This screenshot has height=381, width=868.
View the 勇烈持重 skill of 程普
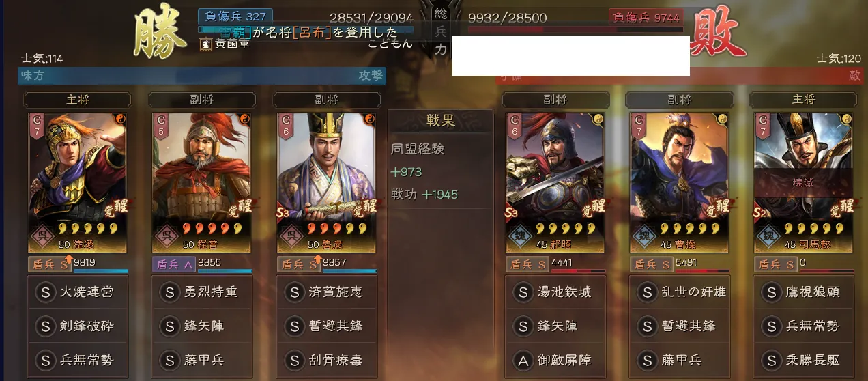pos(202,292)
